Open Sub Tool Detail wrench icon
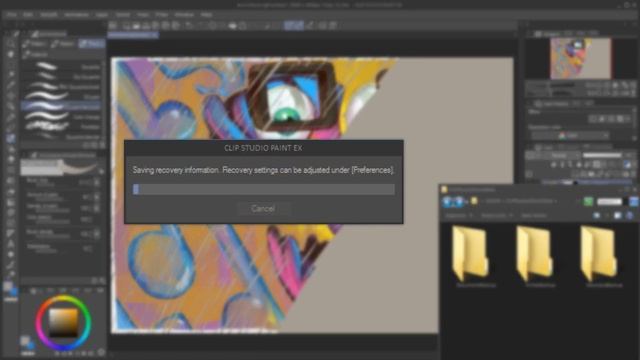The image size is (640, 360). coord(102,280)
